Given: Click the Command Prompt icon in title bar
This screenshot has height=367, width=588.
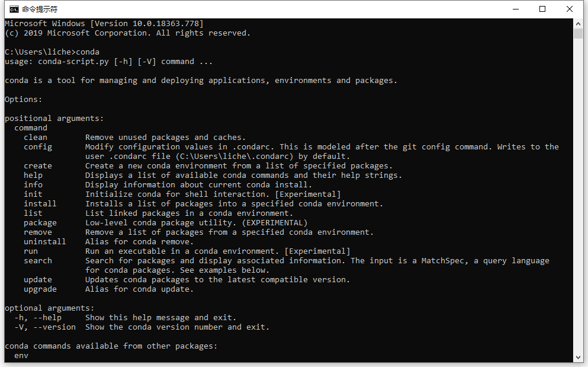Looking at the screenshot, I should pyautogui.click(x=13, y=9).
